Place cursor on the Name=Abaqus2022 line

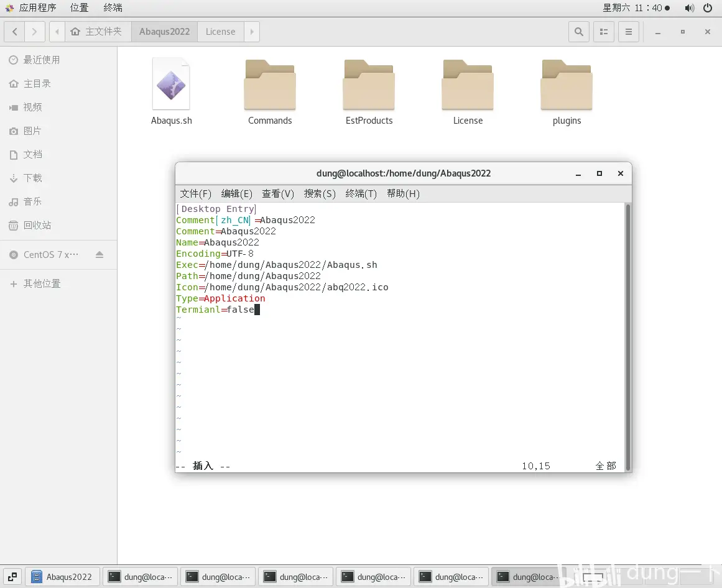217,242
